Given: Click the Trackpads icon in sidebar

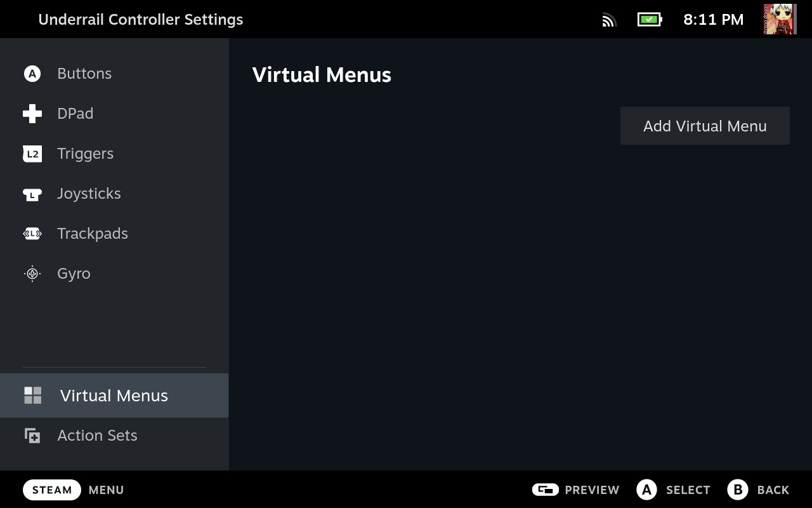Looking at the screenshot, I should [x=32, y=234].
